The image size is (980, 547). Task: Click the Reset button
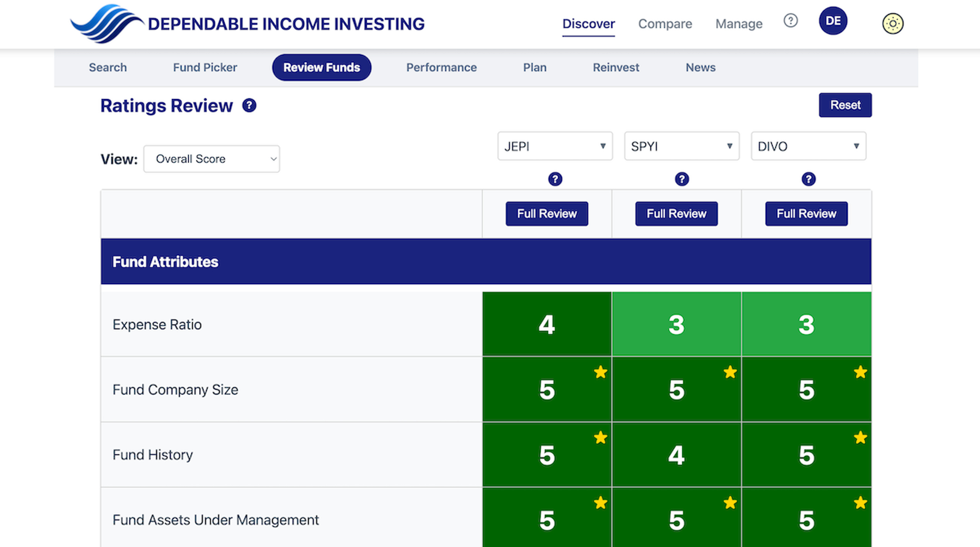coord(845,105)
